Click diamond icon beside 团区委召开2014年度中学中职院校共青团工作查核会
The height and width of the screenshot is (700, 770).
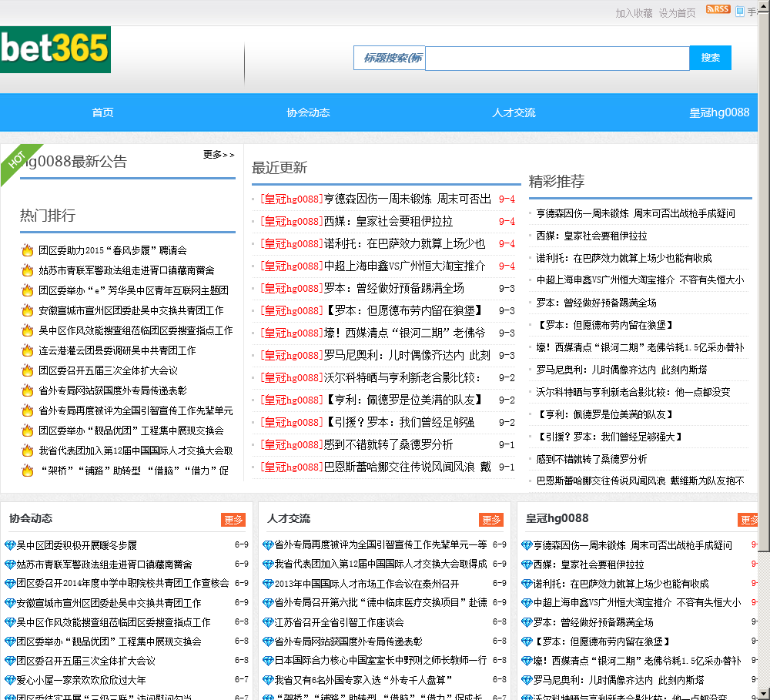(10, 584)
